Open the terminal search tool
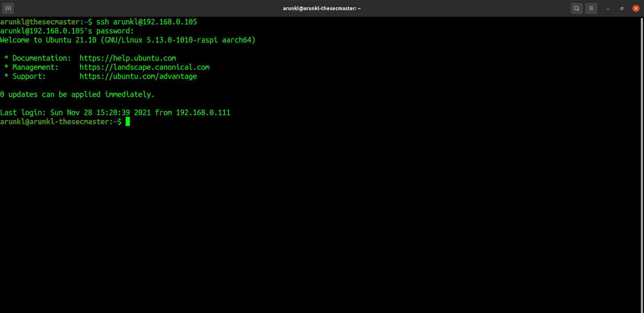 (577, 8)
